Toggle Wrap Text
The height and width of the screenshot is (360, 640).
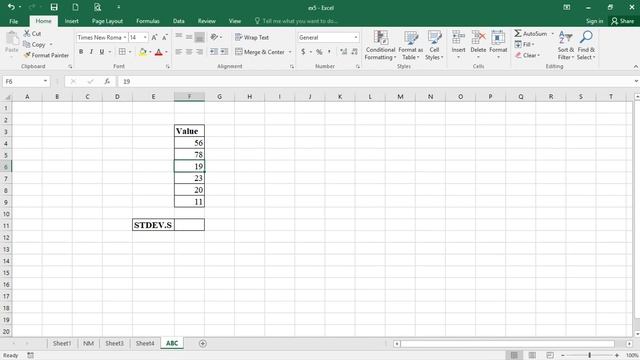pyautogui.click(x=252, y=37)
